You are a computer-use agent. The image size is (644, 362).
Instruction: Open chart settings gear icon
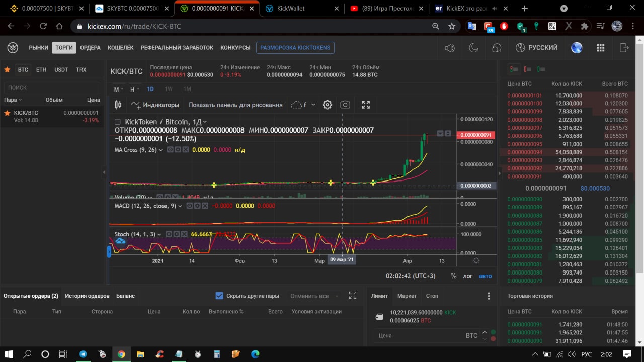[327, 105]
